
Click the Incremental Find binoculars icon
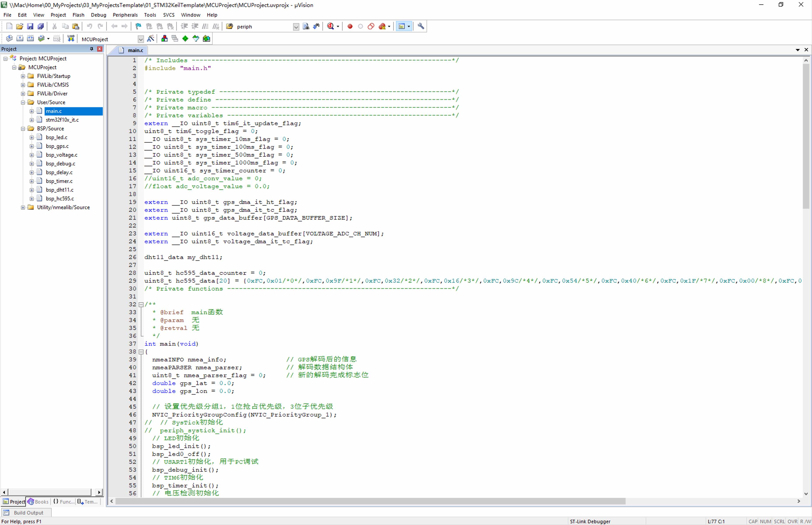(x=316, y=26)
